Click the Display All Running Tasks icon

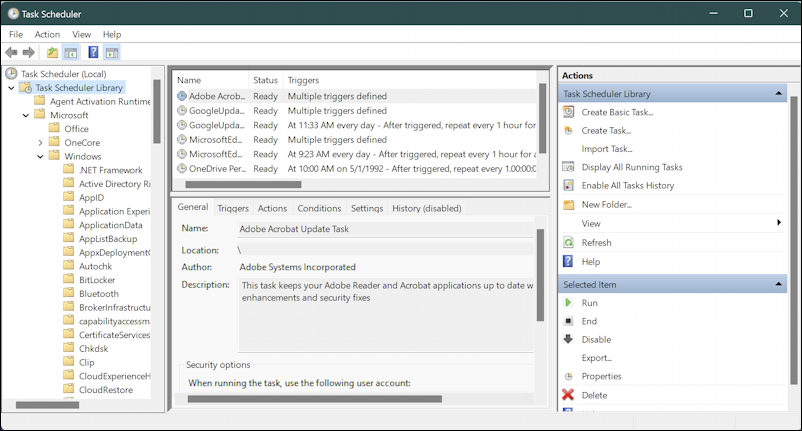pos(568,167)
